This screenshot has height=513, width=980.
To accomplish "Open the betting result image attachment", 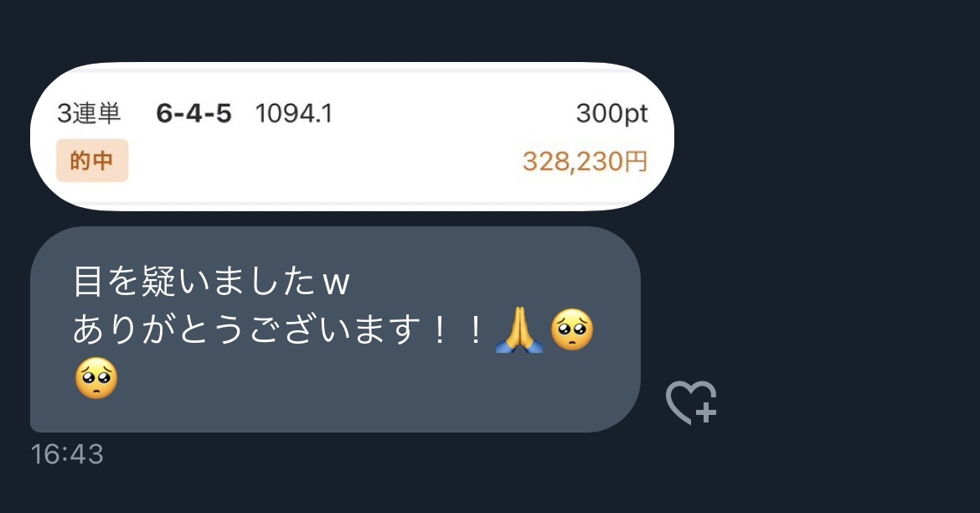I will point(352,137).
